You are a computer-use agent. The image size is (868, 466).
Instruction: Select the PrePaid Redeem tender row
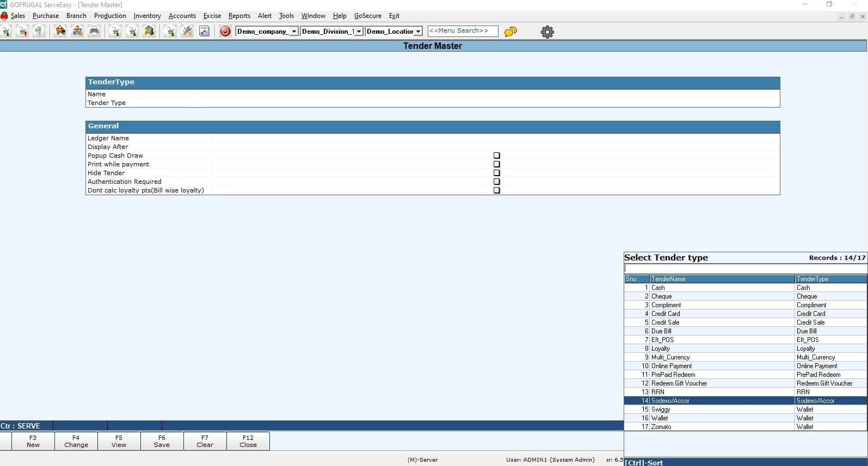pyautogui.click(x=746, y=375)
